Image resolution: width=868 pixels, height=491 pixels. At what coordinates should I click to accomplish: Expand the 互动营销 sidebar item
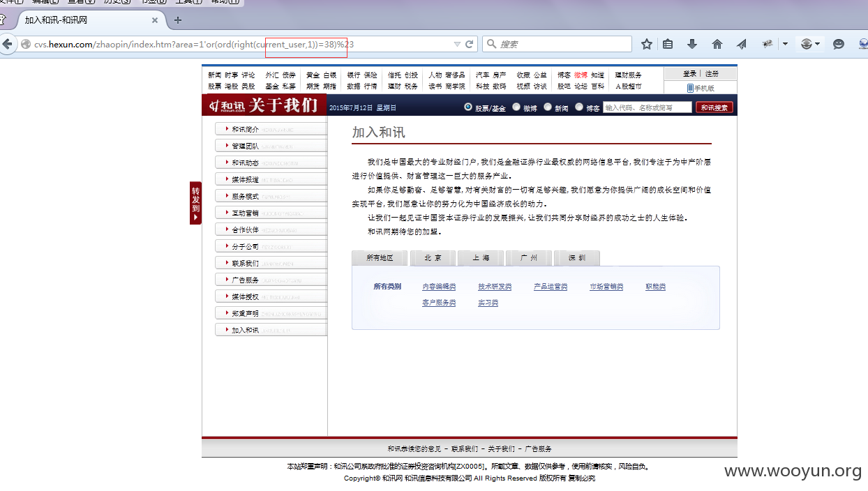point(271,213)
